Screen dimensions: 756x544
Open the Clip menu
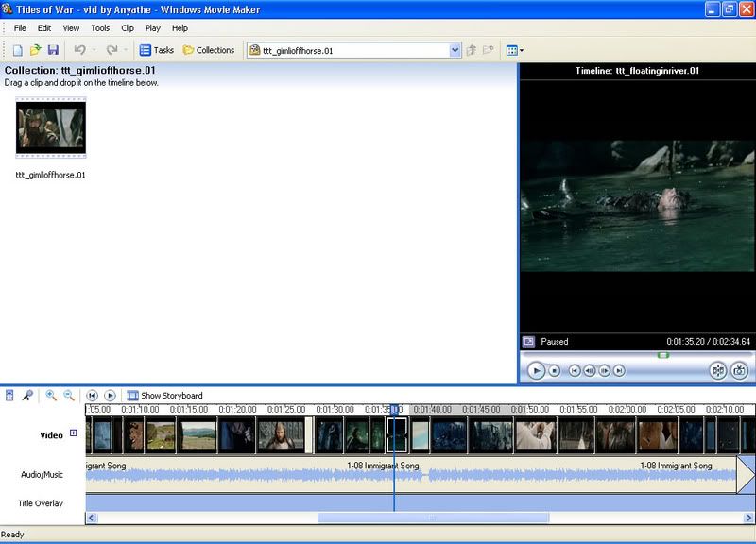tap(128, 28)
